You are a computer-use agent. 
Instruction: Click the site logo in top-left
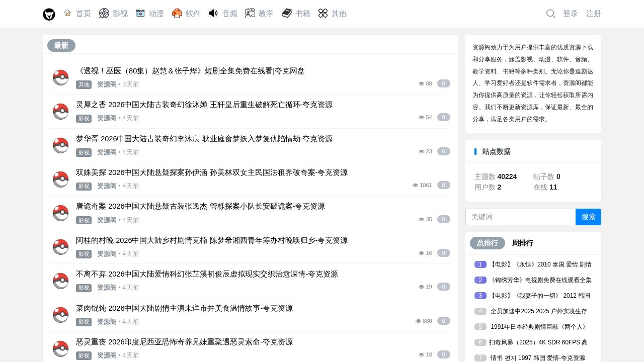pyautogui.click(x=49, y=14)
